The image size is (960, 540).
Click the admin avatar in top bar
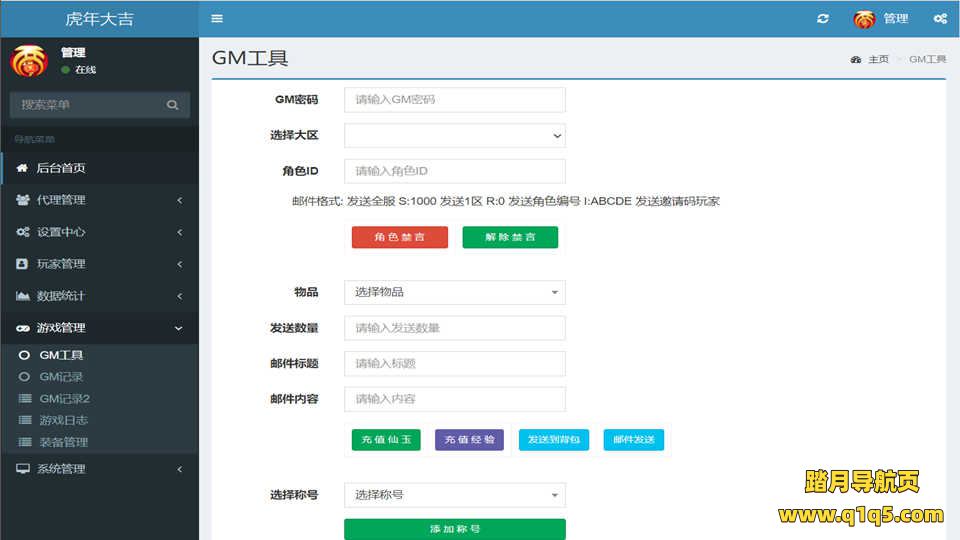coord(865,19)
